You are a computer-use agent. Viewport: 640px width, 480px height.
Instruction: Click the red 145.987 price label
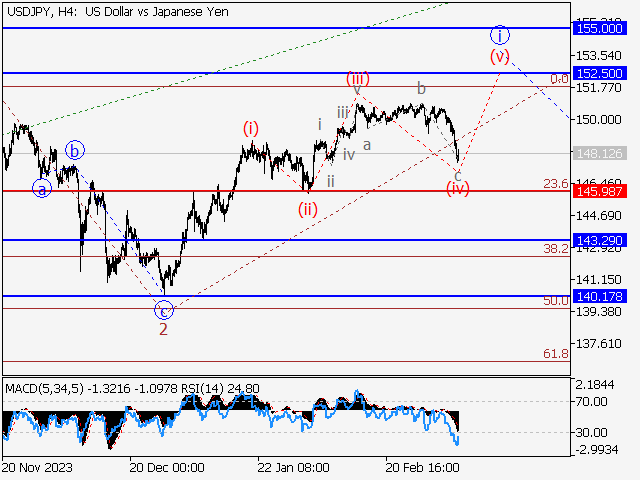(x=599, y=191)
